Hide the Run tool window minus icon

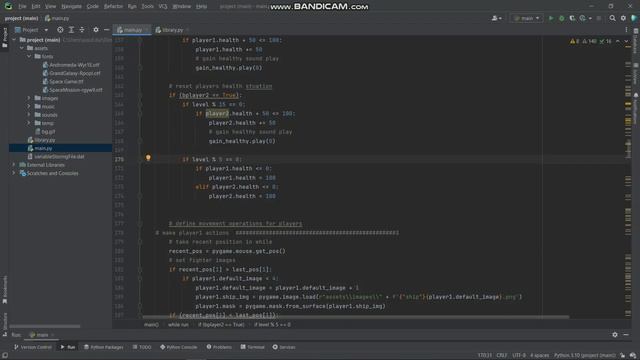tap(626, 335)
